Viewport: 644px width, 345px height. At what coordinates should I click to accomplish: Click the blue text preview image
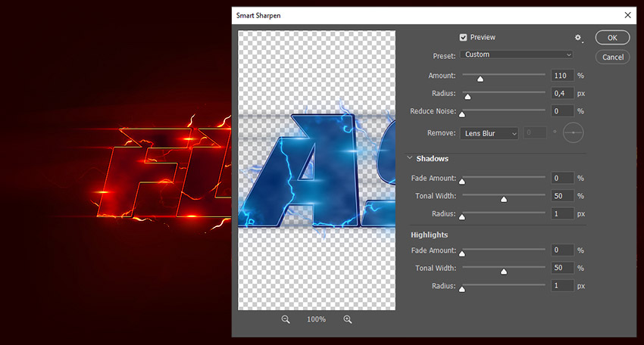point(317,170)
